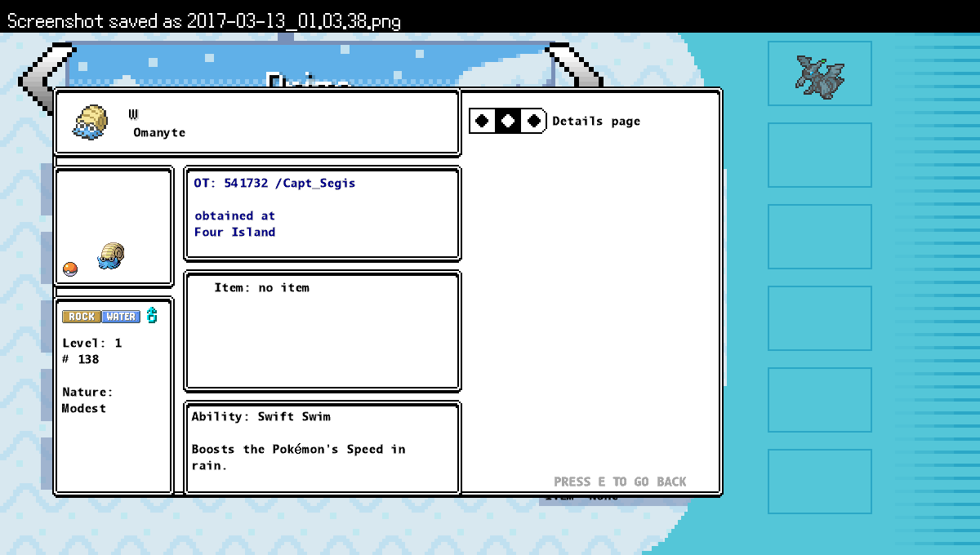
Task: Switch to the third page indicator dot
Action: pyautogui.click(x=534, y=121)
